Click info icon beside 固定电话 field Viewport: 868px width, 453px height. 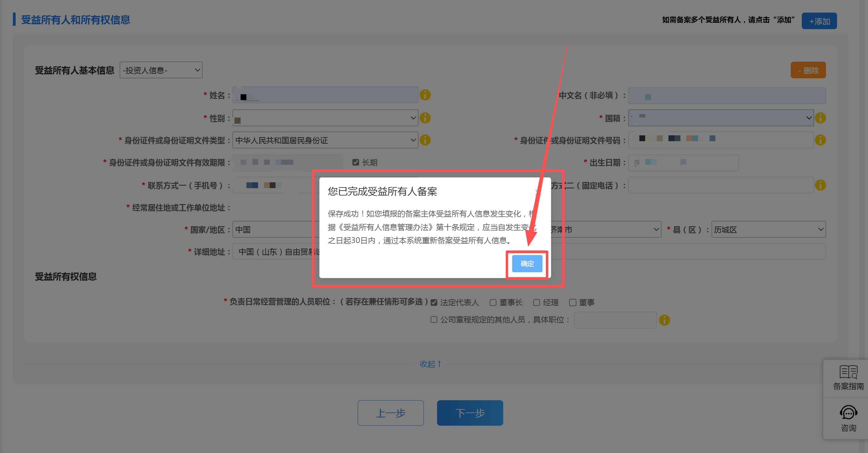click(x=820, y=185)
